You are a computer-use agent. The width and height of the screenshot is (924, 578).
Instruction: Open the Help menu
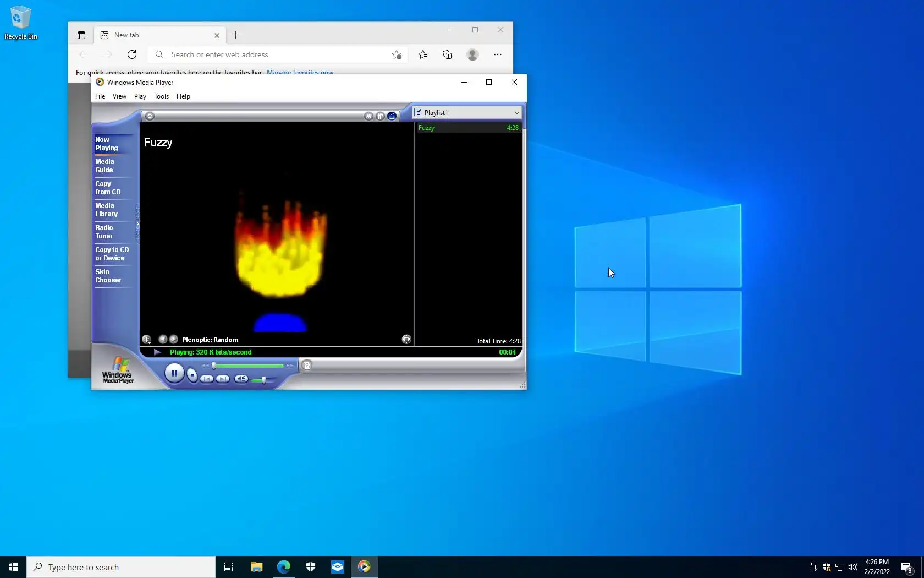183,96
